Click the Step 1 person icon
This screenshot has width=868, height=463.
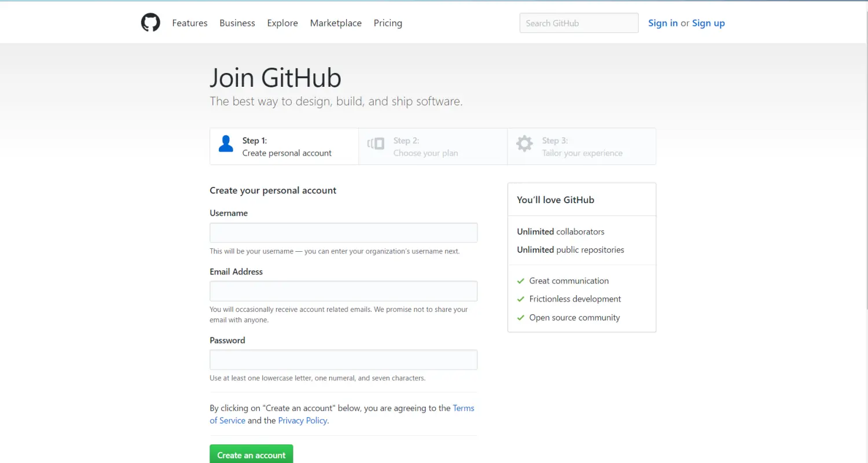(226, 144)
